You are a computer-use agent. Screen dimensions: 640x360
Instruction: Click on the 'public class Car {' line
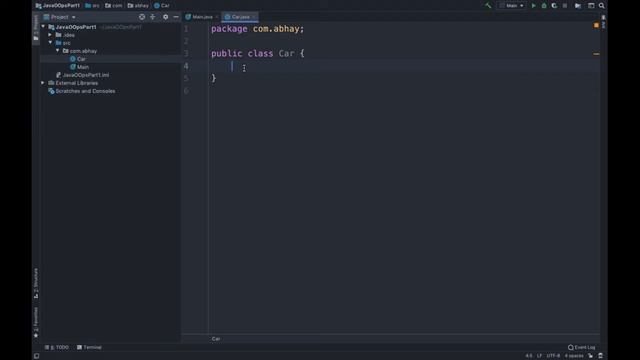(x=258, y=53)
